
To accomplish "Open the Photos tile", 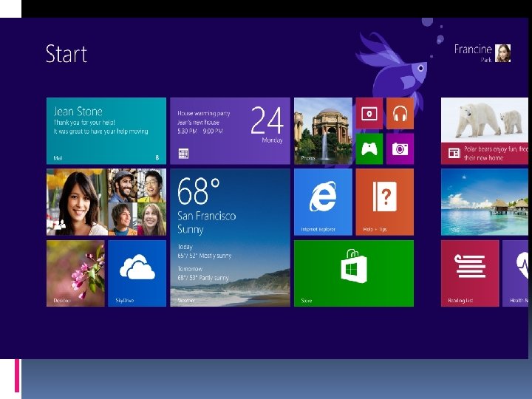I will point(323,131).
